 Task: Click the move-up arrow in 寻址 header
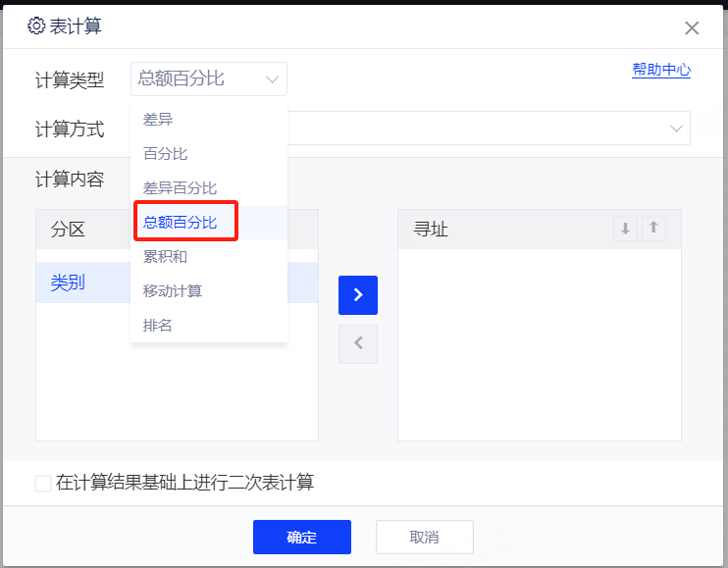[653, 229]
